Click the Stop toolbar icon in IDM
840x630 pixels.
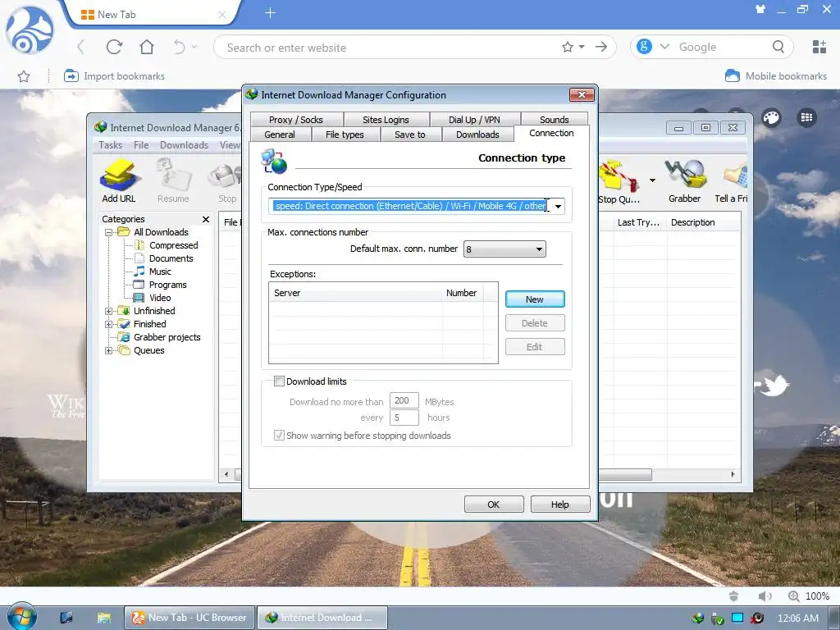pos(225,177)
